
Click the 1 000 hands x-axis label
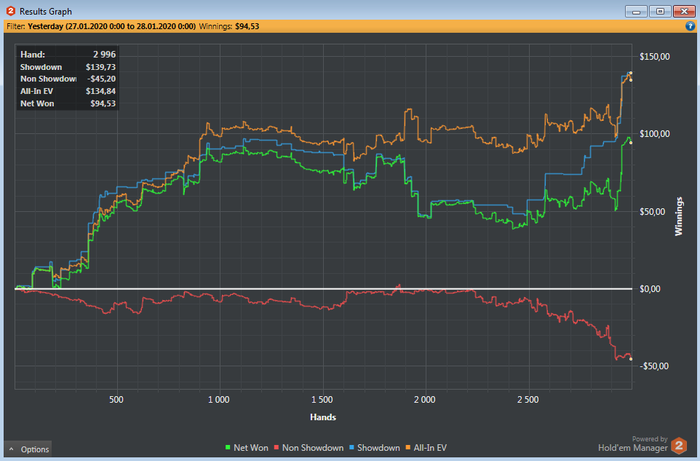click(219, 399)
